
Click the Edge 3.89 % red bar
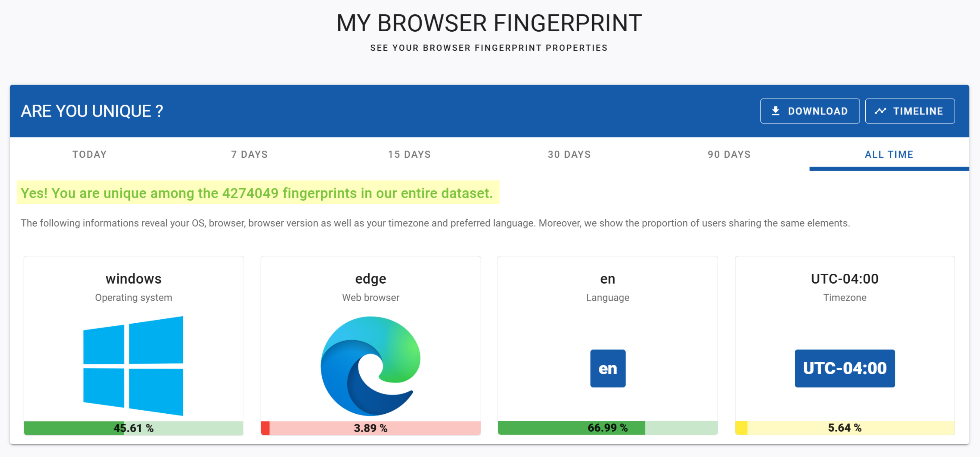pos(371,428)
